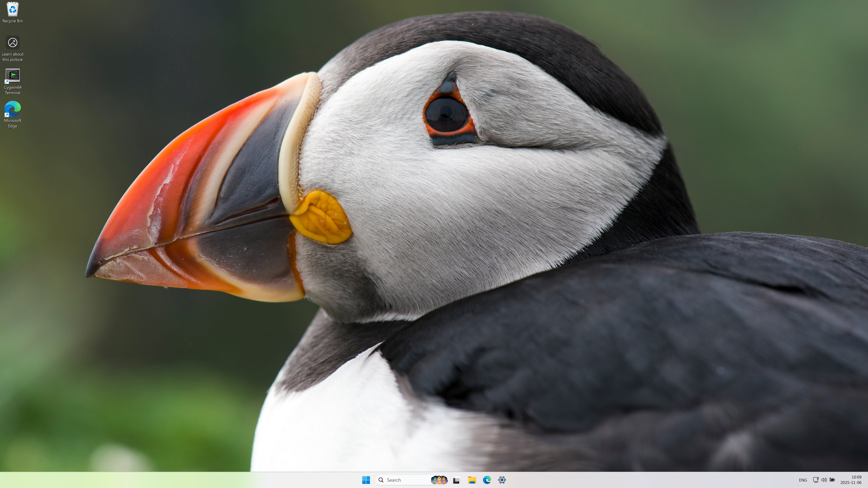Viewport: 868px width, 488px height.
Task: Click the battery status tray icon
Action: [832, 480]
